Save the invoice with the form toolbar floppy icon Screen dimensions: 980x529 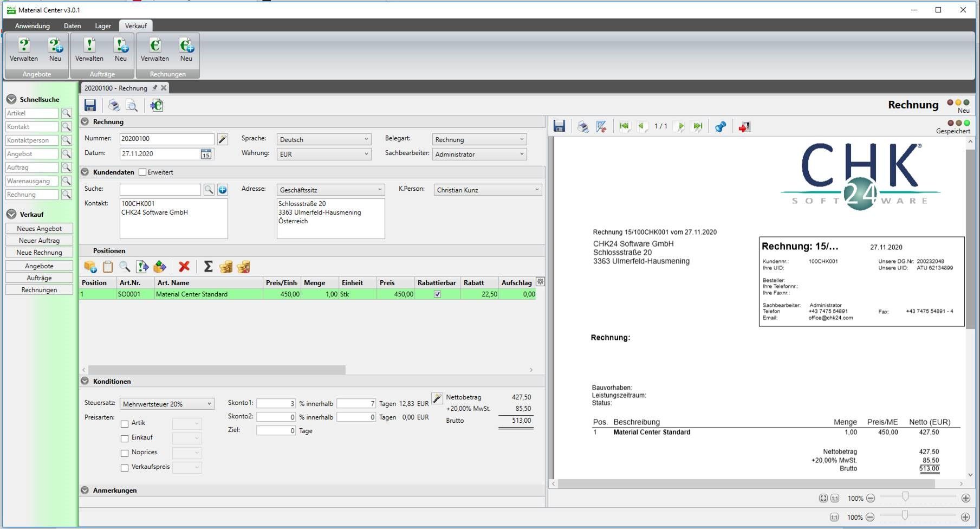(90, 105)
